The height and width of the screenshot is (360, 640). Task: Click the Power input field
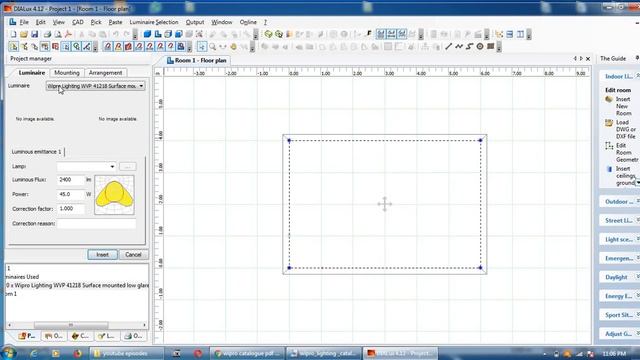click(71, 194)
